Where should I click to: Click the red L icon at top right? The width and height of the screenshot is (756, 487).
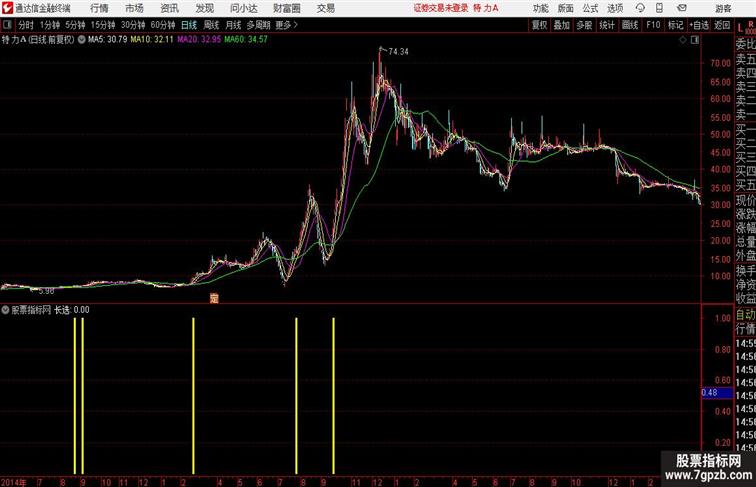point(741,28)
